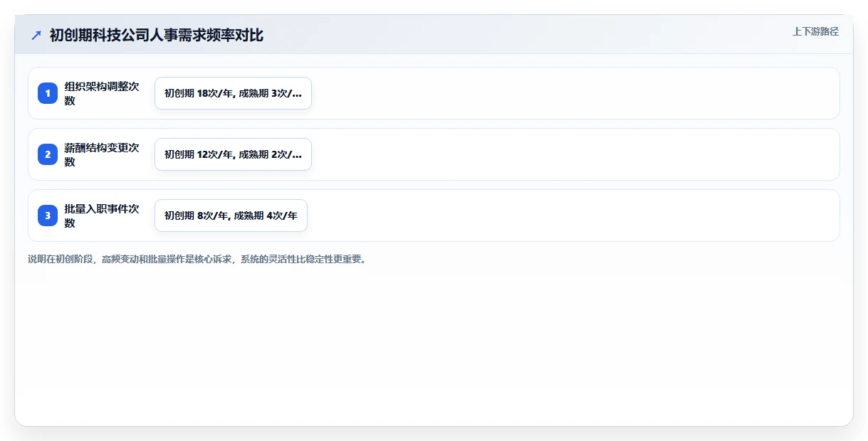Click the number 3 step badge
This screenshot has width=868, height=441.
[48, 216]
